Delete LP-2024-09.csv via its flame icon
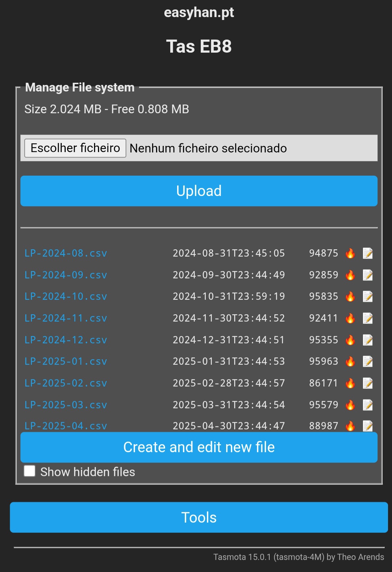 [350, 275]
